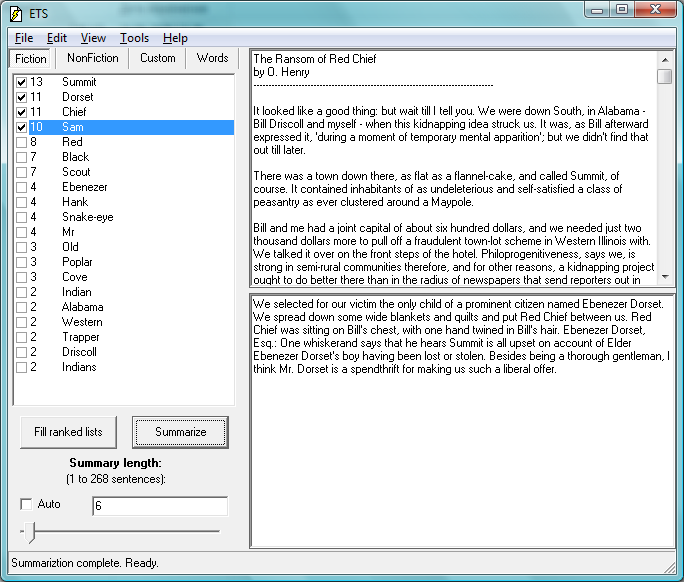Click the window resize grip corner
Screen dimensions: 684x582
tap(670, 567)
